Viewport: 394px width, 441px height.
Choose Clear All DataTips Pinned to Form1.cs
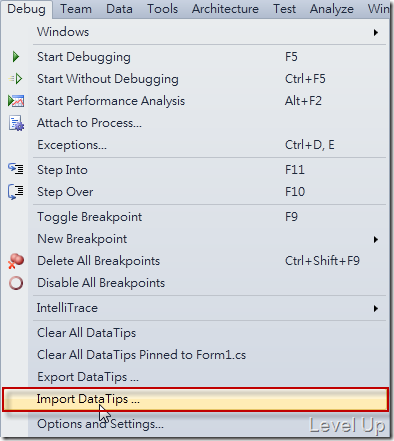(x=209, y=355)
